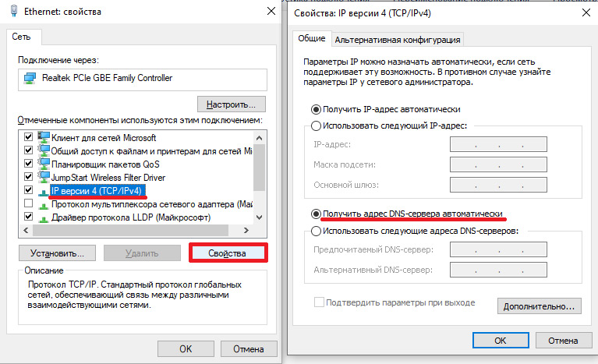Click the component list scroll up arrow
This screenshot has height=364, width=598.
point(260,138)
